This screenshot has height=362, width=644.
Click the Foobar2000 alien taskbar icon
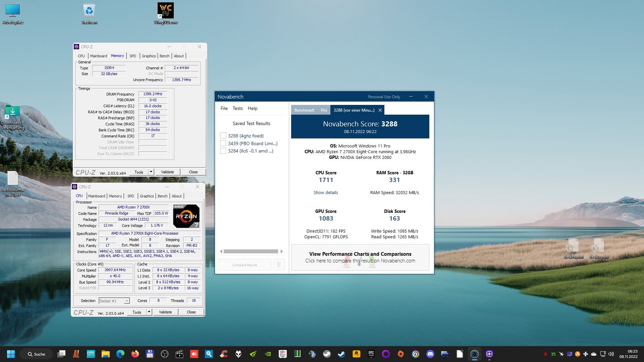tap(238, 354)
